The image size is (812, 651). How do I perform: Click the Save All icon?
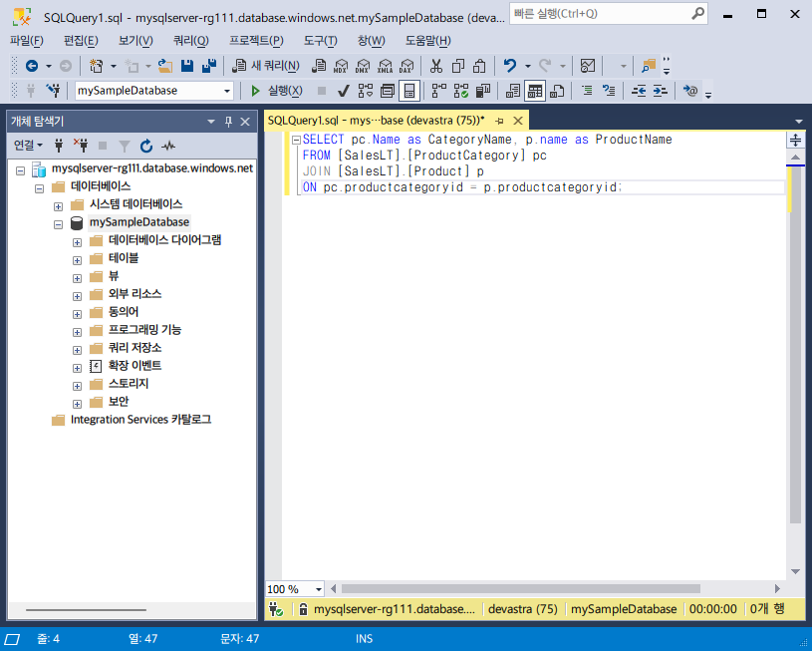tap(209, 66)
